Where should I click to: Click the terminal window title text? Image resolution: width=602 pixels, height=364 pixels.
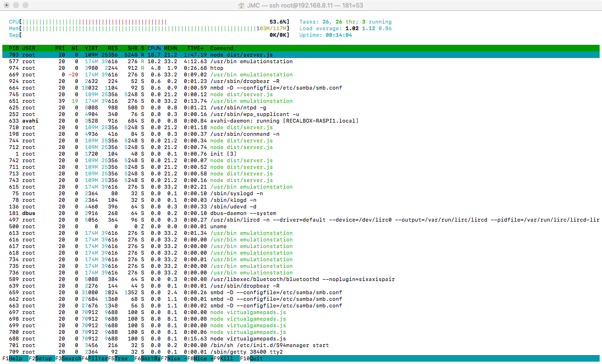[x=305, y=5]
